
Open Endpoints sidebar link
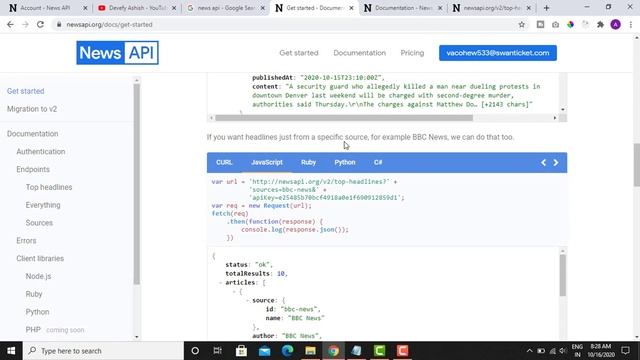tap(33, 169)
